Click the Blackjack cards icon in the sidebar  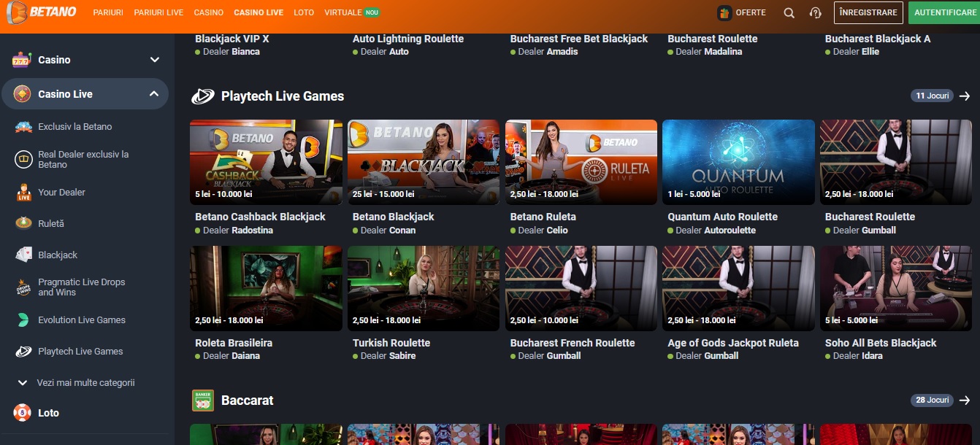24,255
